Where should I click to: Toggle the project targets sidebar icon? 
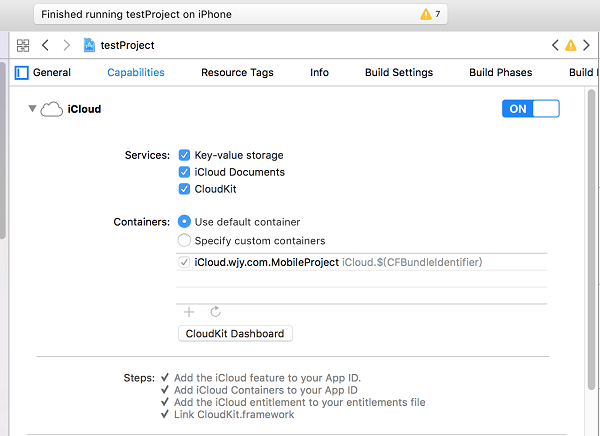(21, 72)
